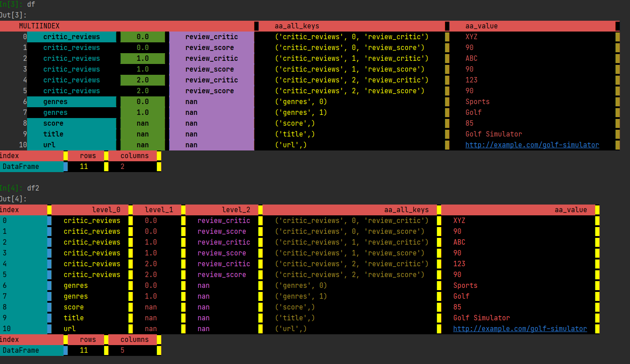Click the columns count 5 in the df2 summary
Screen dimensions: 630x364
click(x=123, y=350)
